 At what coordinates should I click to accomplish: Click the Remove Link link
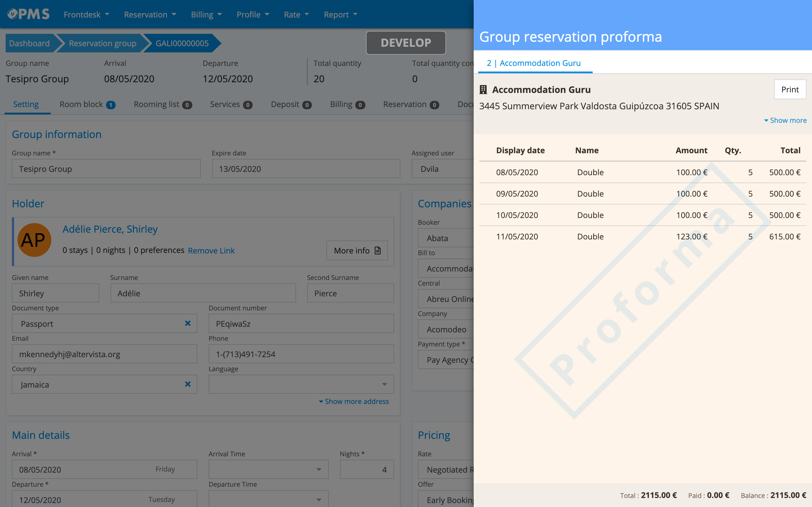point(211,250)
